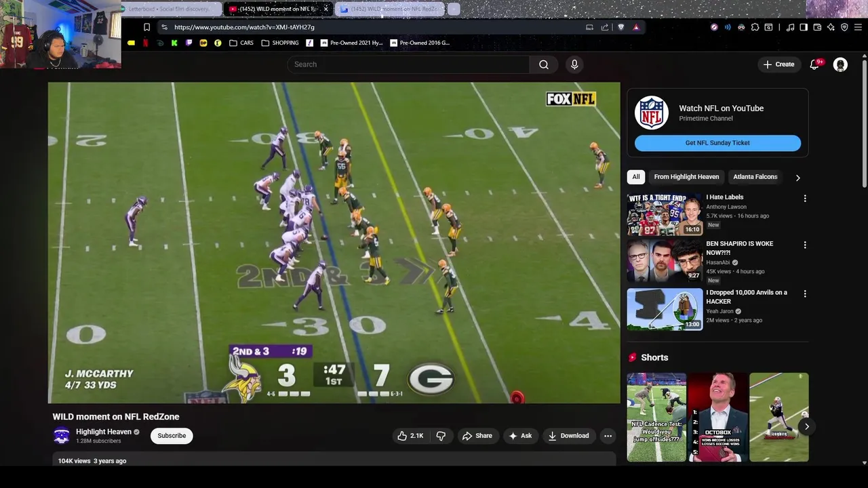868x488 pixels.
Task: Open options menu for I Hate Labels video
Action: 805,199
